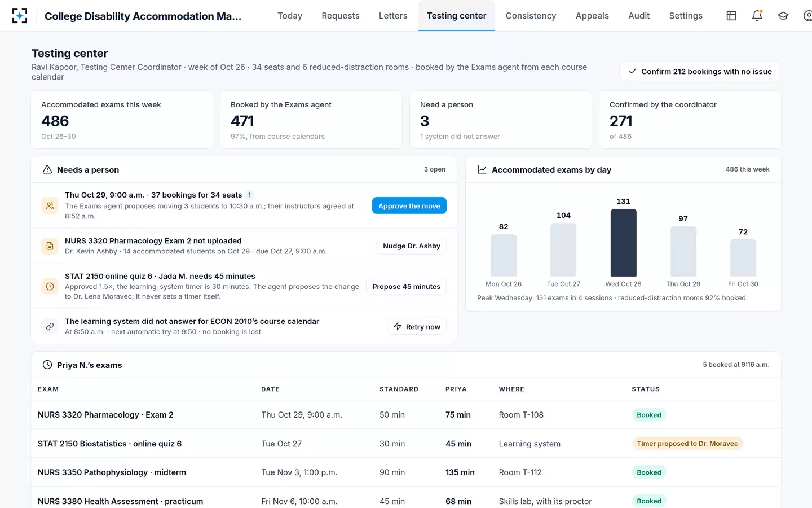
Task: Propose 45 minutes for Jada M.
Action: [407, 287]
